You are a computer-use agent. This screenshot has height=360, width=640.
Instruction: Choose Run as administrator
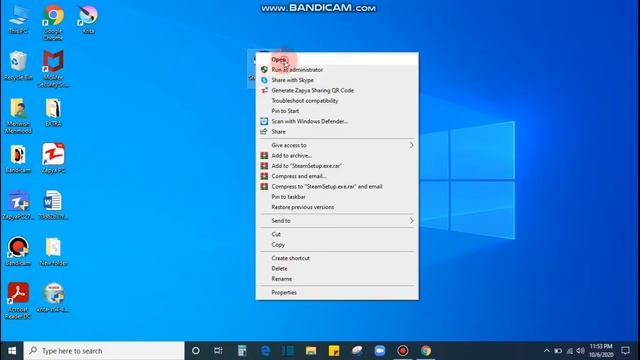[337, 70]
